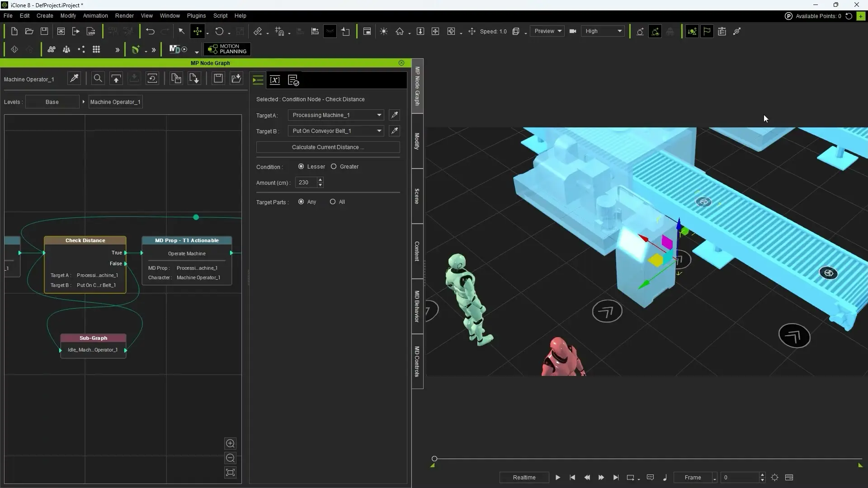Open the variables panel icon
The image size is (868, 488).
point(275,80)
